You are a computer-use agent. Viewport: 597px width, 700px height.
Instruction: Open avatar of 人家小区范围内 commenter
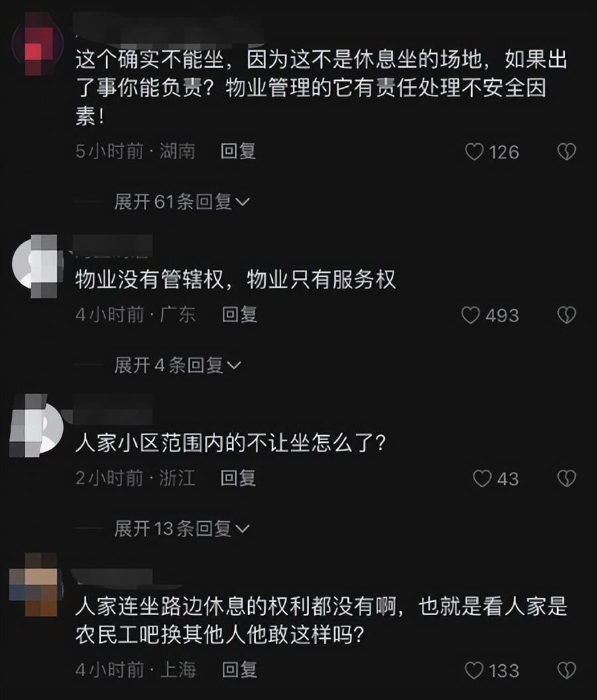[37, 426]
